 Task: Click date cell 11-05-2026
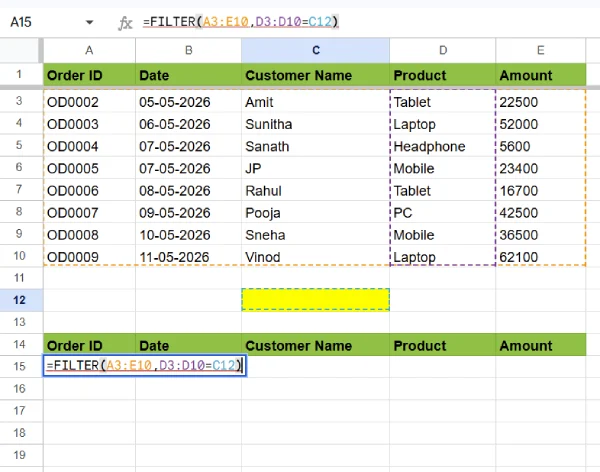(x=188, y=257)
